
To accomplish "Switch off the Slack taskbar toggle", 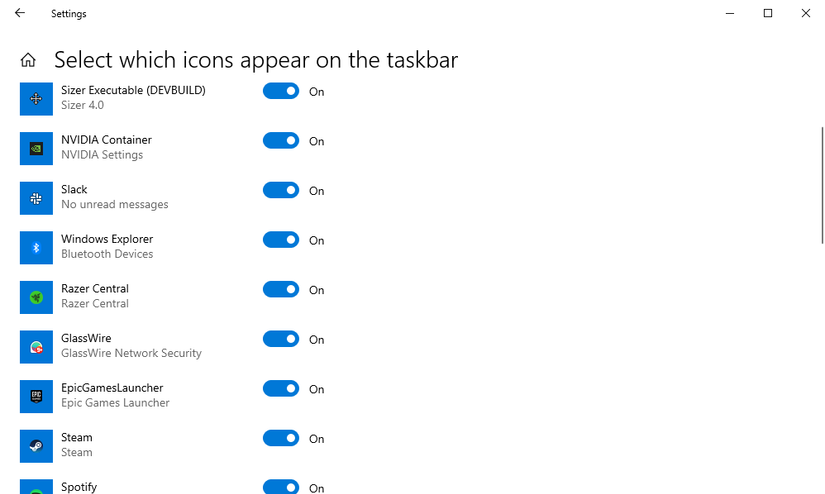I will pyautogui.click(x=281, y=190).
